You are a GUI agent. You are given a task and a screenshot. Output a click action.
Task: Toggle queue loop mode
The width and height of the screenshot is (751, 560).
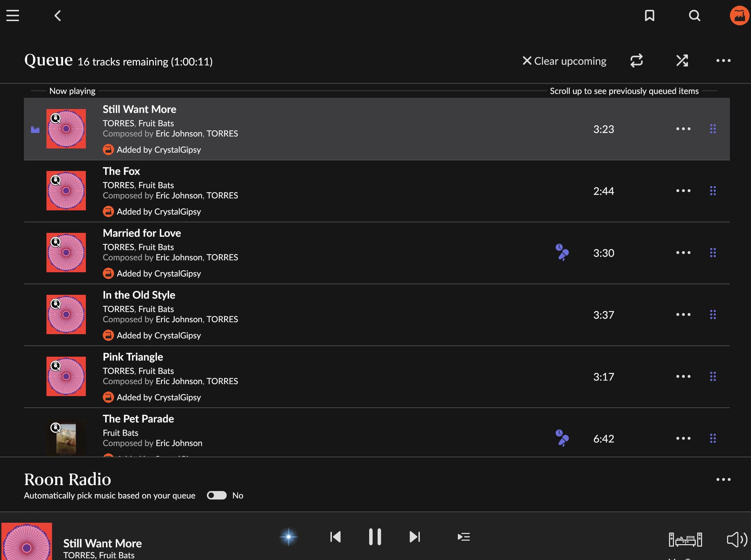pos(636,61)
